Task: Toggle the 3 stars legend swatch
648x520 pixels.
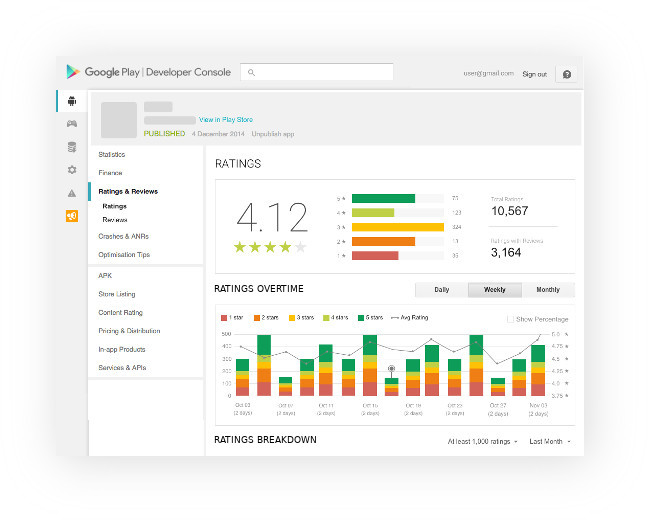Action: point(292,318)
